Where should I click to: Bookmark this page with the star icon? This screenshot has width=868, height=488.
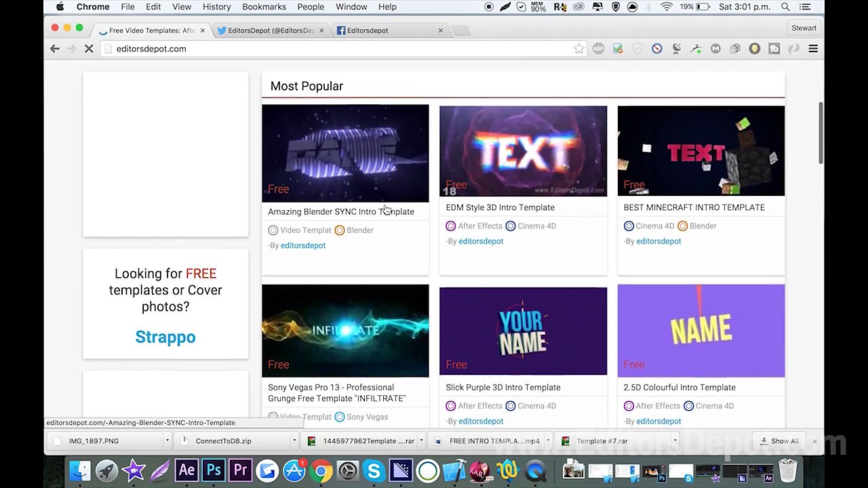[578, 49]
